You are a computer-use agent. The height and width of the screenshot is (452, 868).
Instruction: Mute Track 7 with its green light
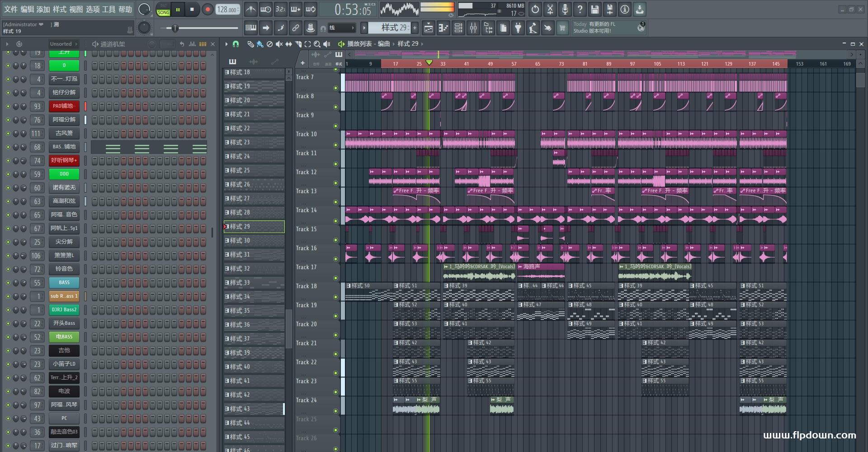pos(335,88)
